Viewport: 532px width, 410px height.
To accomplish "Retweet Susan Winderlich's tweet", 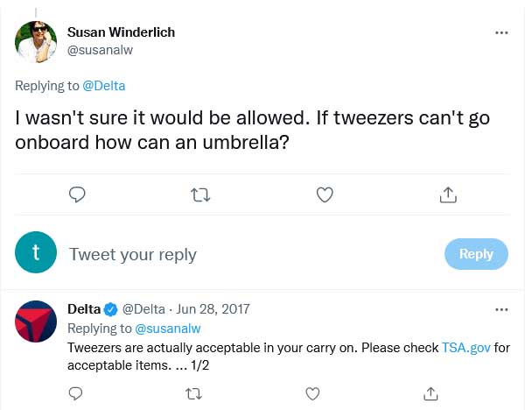I will (200, 195).
